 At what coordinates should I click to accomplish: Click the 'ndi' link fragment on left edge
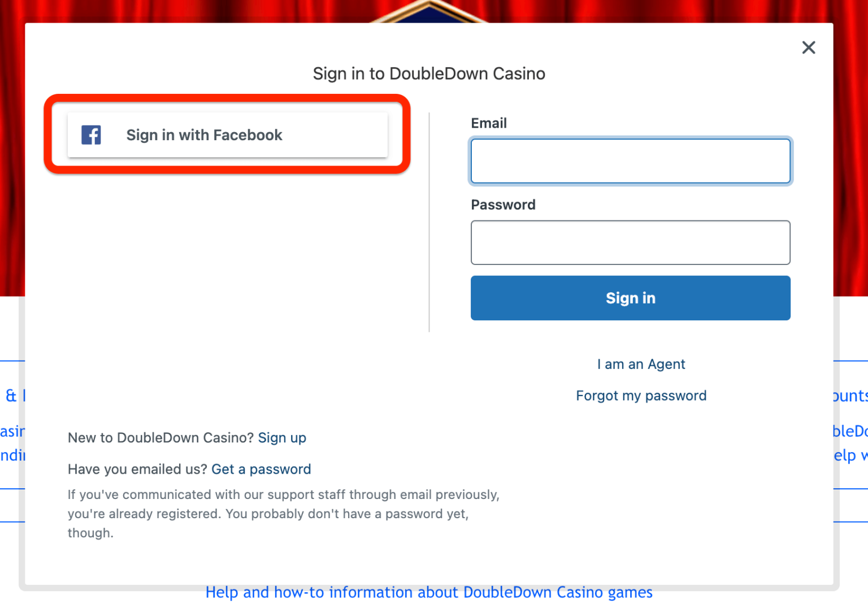pyautogui.click(x=9, y=455)
